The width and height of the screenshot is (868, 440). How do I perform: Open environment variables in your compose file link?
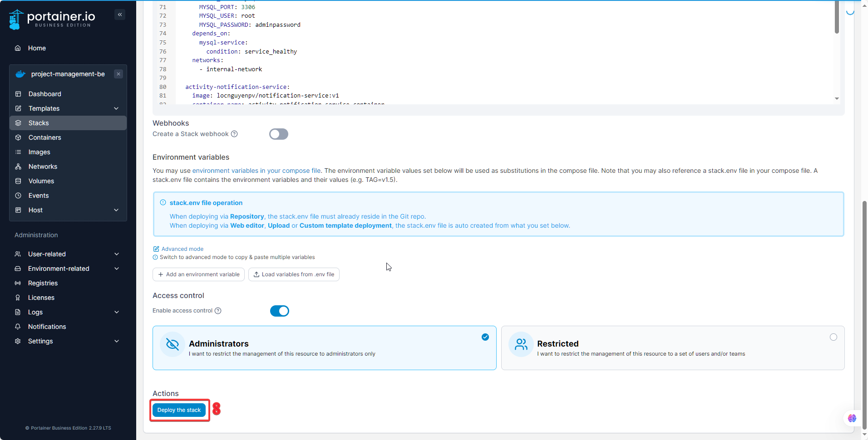(256, 171)
